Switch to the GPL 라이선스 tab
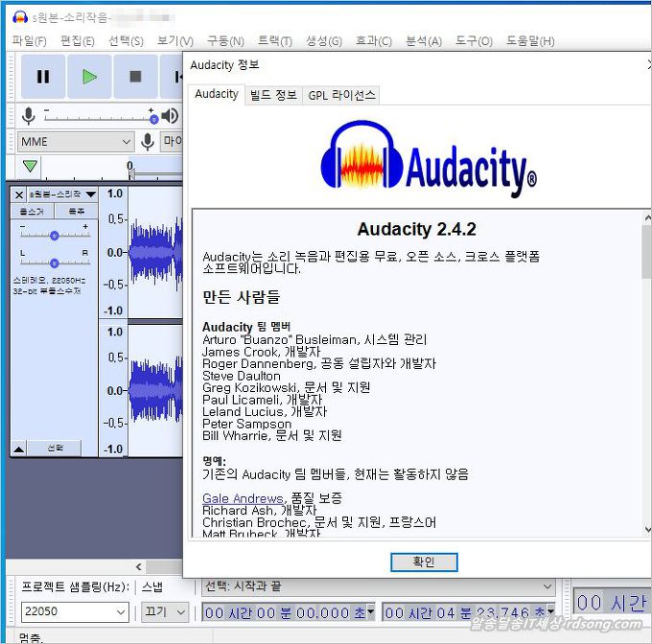 pos(341,95)
